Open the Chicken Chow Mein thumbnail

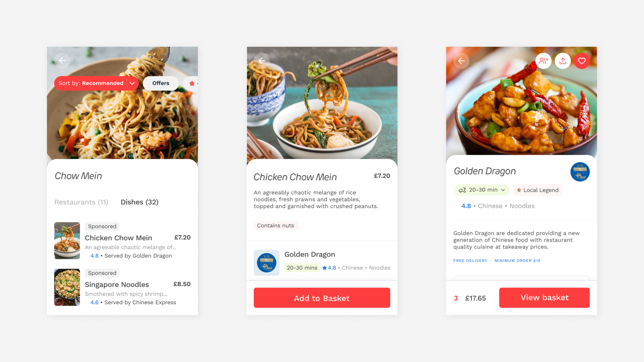point(67,241)
